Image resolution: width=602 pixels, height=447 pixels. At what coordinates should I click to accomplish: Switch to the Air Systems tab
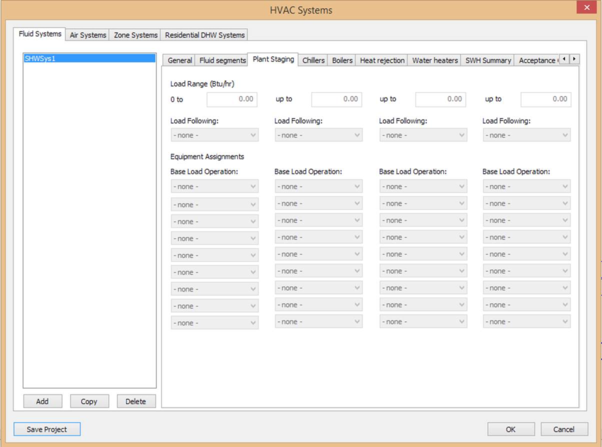pyautogui.click(x=88, y=35)
